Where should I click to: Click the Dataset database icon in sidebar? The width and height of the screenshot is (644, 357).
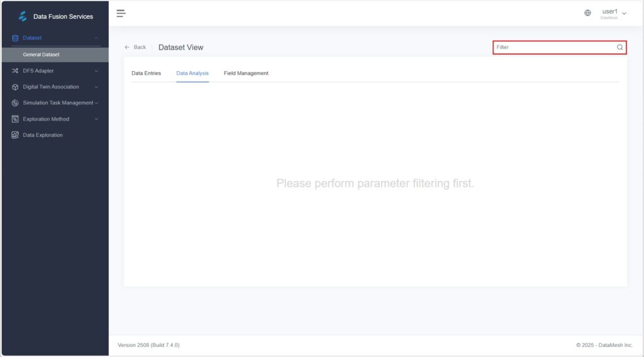(x=15, y=38)
